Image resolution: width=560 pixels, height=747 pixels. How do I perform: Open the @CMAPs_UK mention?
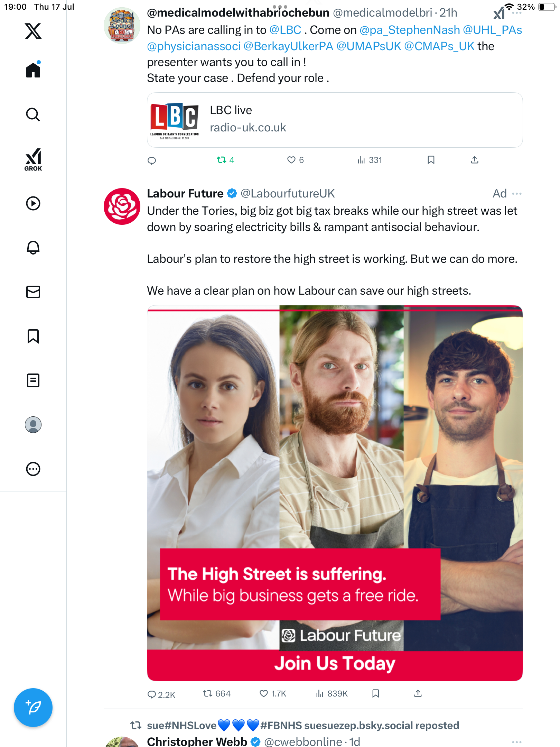[x=439, y=46]
